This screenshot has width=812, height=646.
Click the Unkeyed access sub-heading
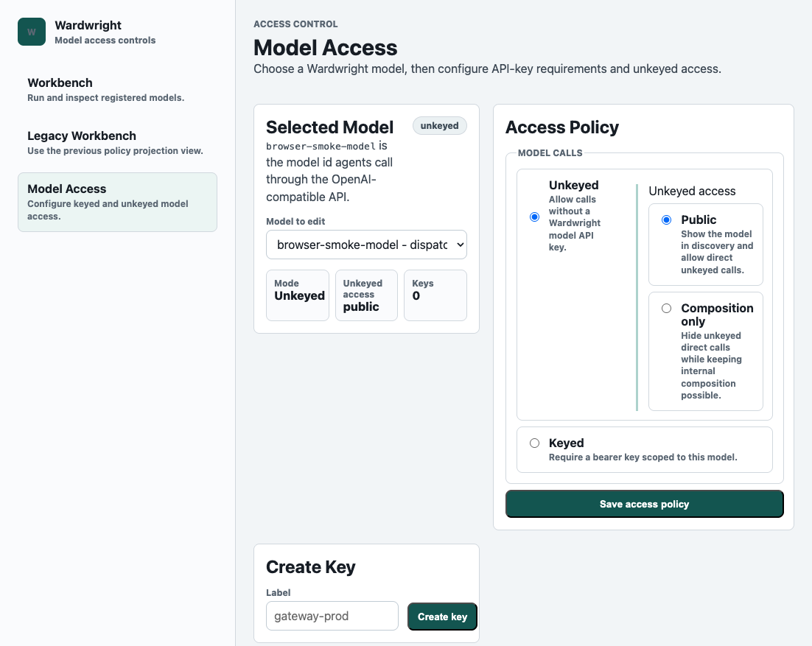[x=692, y=191]
